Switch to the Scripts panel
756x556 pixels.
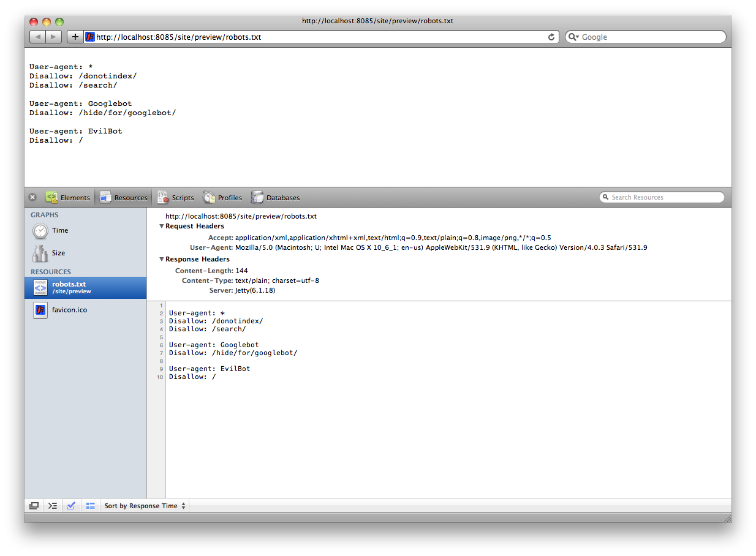tap(176, 197)
